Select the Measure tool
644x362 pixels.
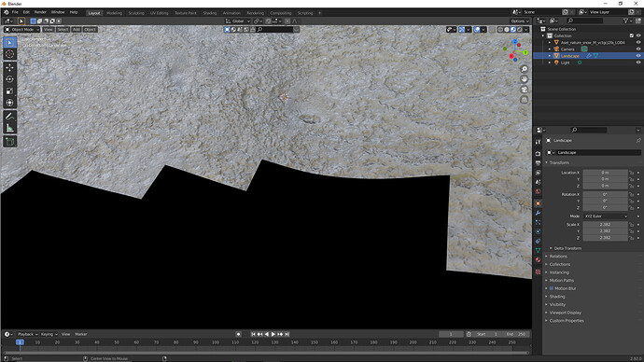point(10,128)
